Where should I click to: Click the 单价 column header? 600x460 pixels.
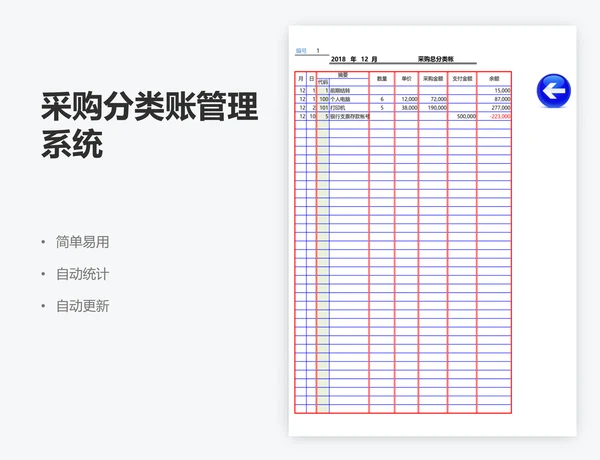[406, 78]
